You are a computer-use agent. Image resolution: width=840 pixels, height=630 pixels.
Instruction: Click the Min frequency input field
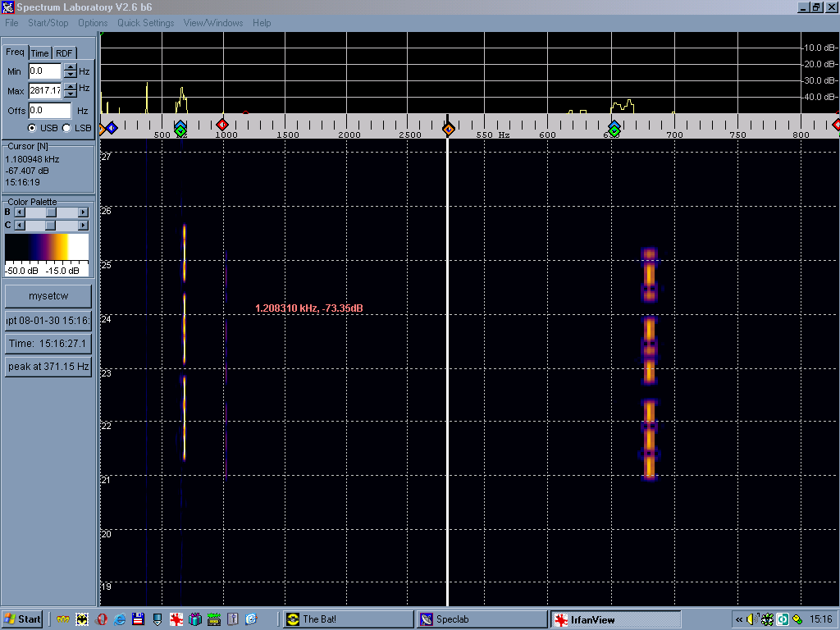pos(45,71)
